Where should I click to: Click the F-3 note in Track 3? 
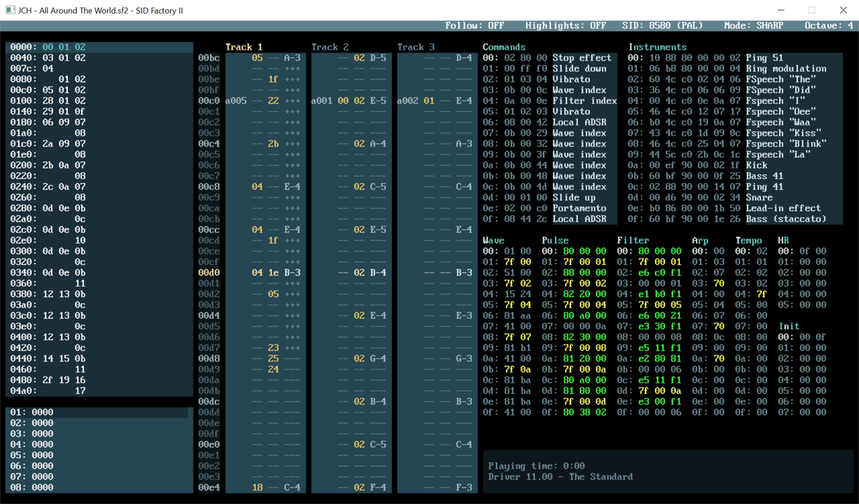(x=465, y=488)
